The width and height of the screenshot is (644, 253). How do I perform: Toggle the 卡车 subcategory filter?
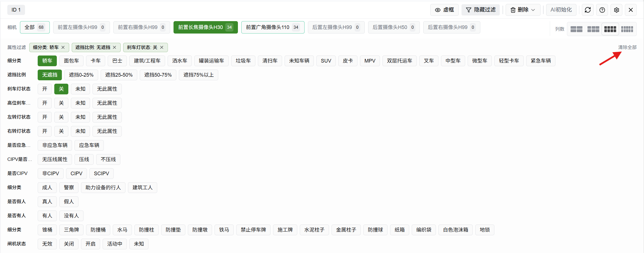pos(96,61)
